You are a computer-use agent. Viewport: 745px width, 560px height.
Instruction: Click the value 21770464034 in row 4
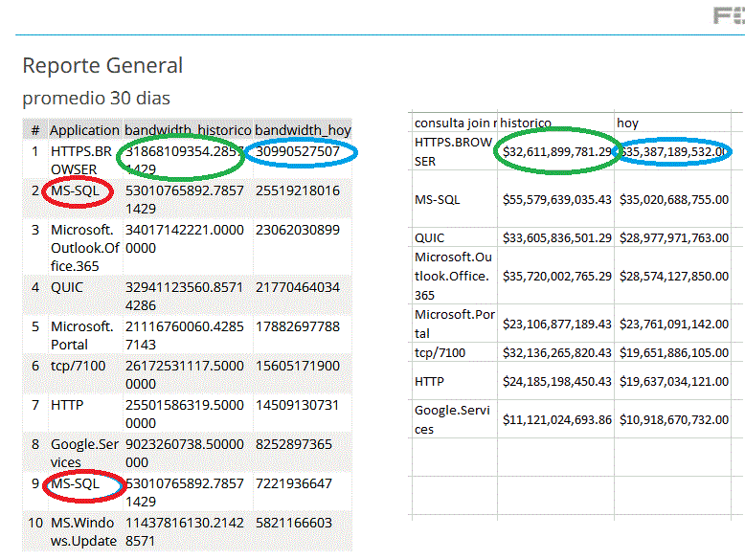pos(298,287)
